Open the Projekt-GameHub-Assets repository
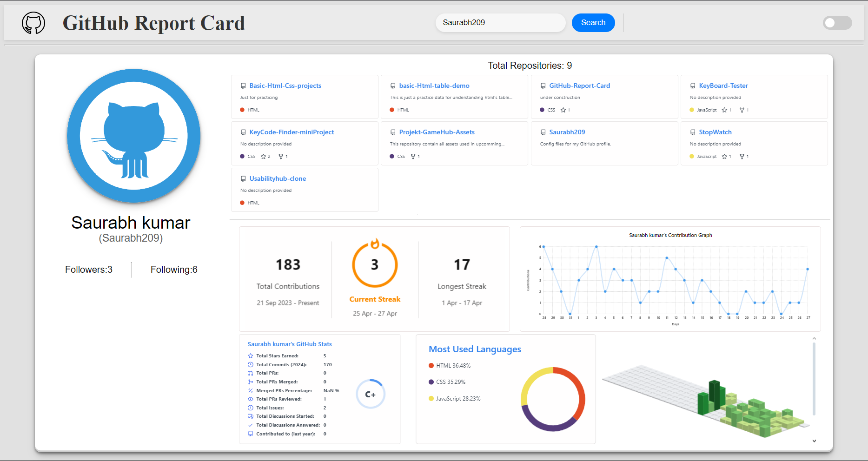 [437, 132]
